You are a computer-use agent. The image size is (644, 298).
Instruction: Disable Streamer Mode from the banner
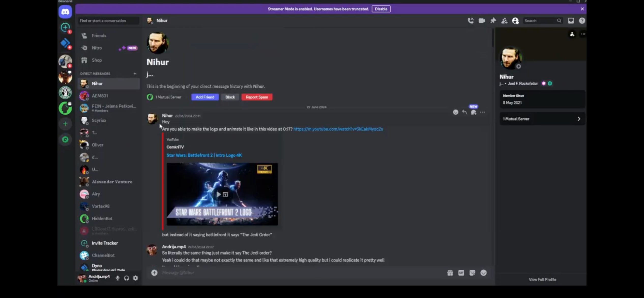coord(381,9)
